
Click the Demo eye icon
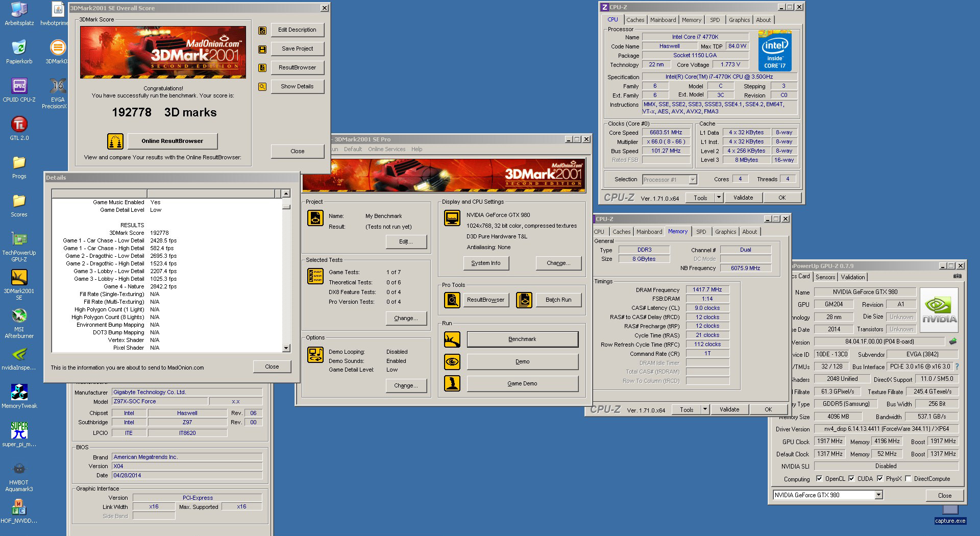click(452, 362)
